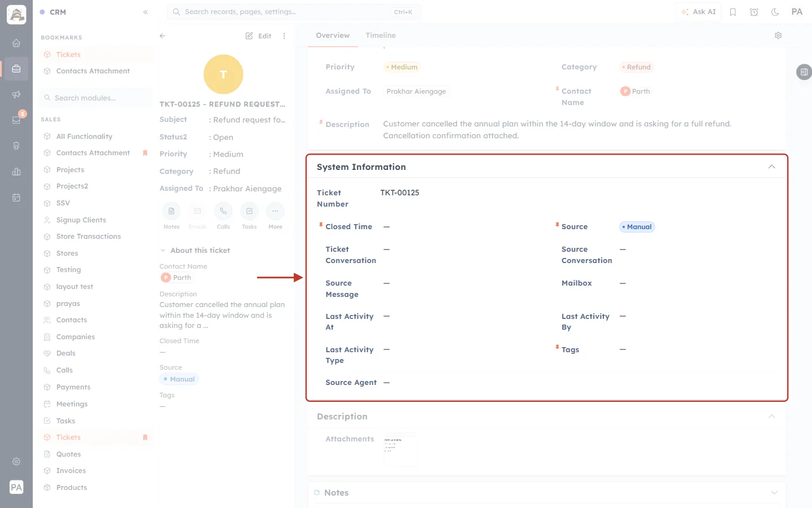Click the Edit button
Viewport: 812px width, 508px height.
click(258, 36)
